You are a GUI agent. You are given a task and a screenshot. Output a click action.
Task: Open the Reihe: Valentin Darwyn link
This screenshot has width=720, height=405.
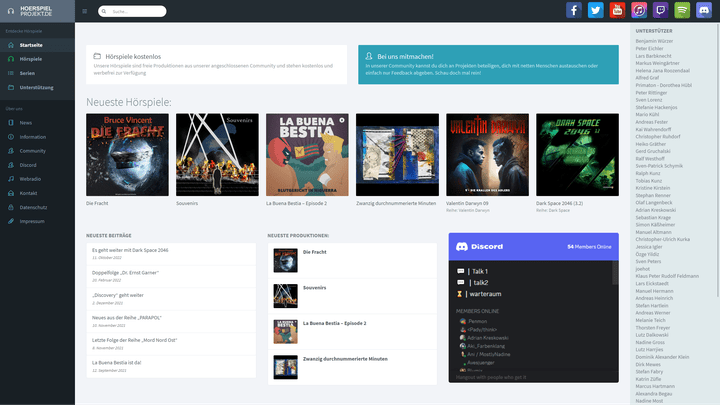coord(467,210)
